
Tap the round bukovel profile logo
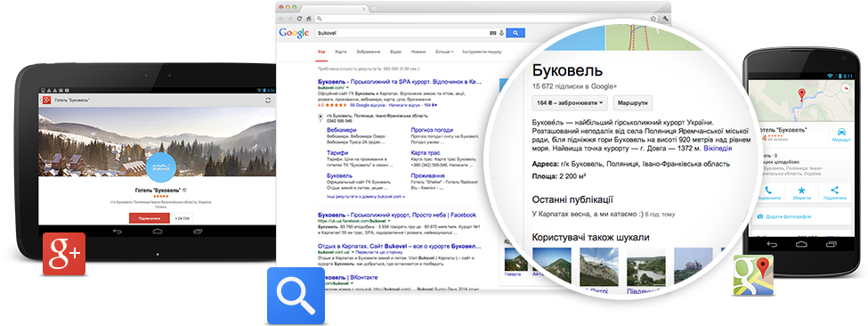[161, 167]
